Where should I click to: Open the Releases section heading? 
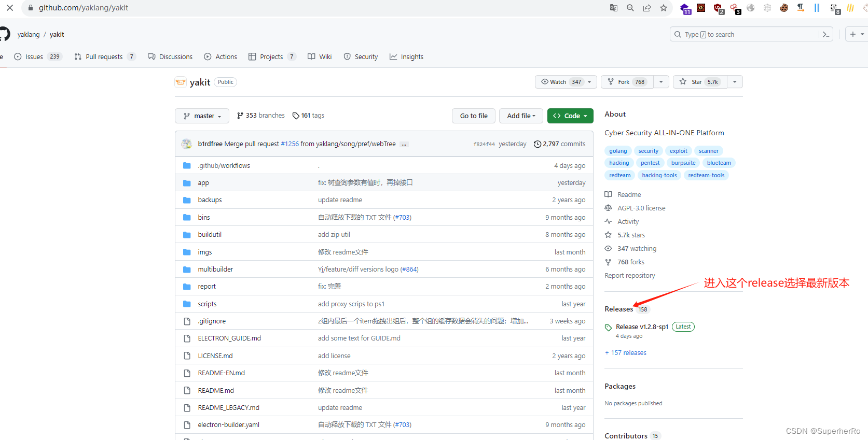pos(619,309)
